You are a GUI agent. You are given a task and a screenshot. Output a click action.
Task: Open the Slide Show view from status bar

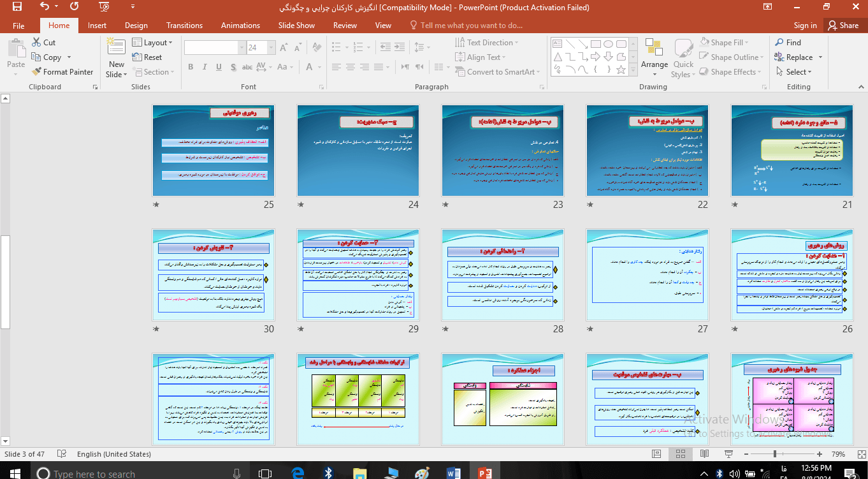[727, 454]
